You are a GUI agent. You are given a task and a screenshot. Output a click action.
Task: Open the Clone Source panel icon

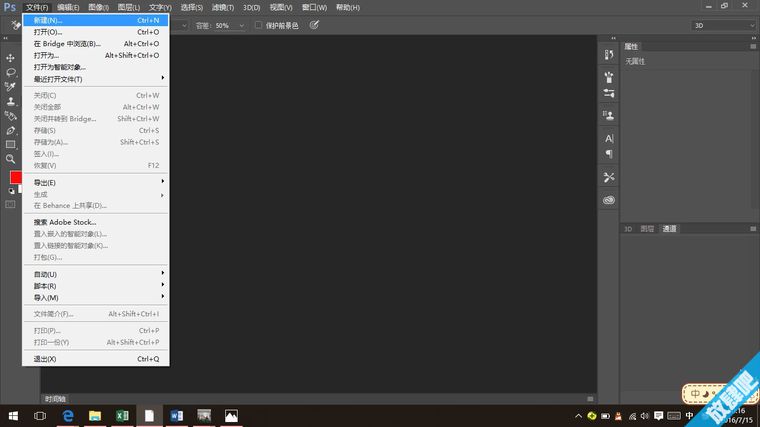[x=609, y=115]
